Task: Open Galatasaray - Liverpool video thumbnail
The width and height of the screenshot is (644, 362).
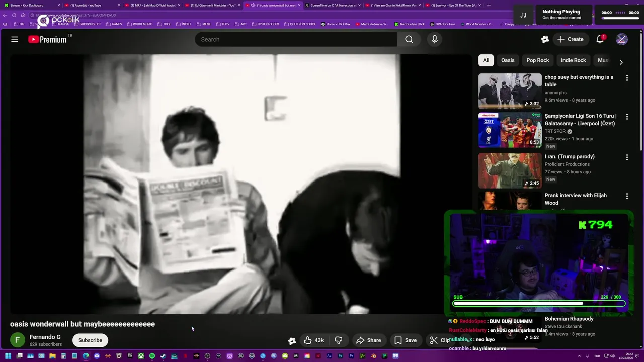Action: (510, 130)
